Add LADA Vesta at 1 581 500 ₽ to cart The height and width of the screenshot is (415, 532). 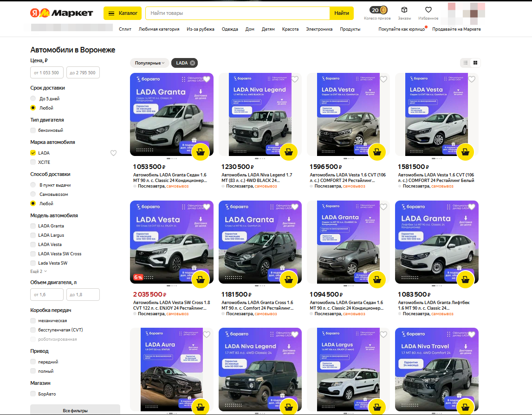pyautogui.click(x=465, y=152)
